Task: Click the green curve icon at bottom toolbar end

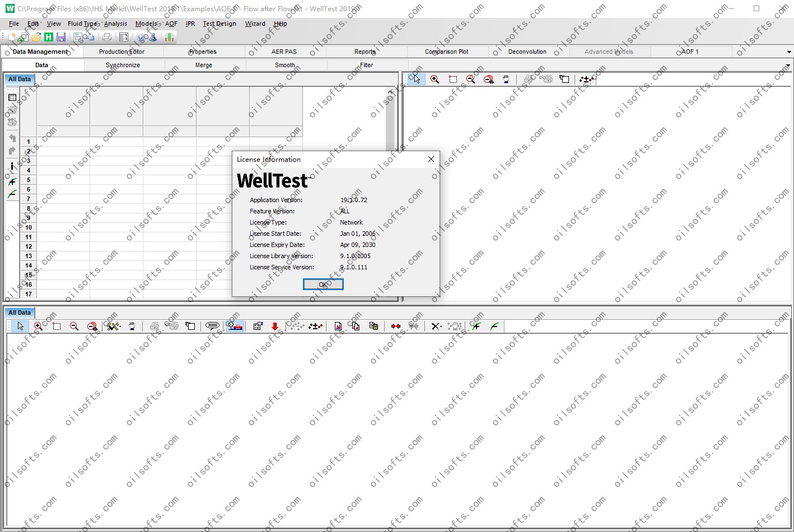Action: 494,326
